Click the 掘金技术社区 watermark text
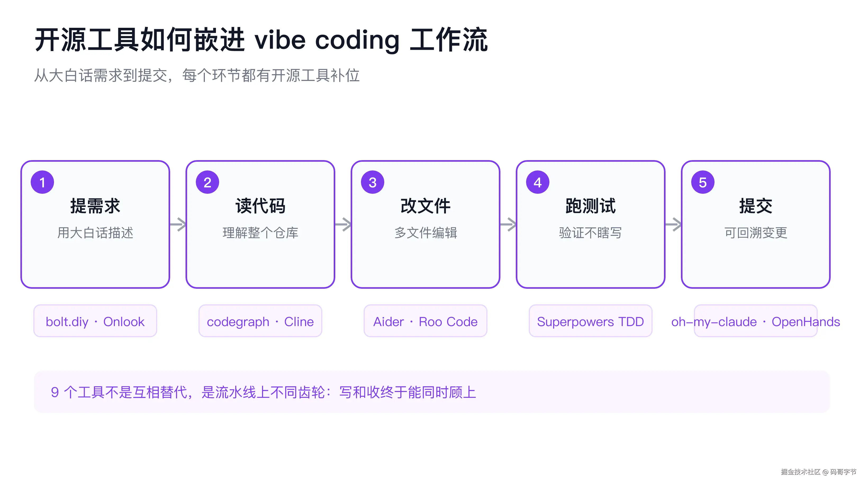Screen dimensions: 868x487 tap(800, 472)
